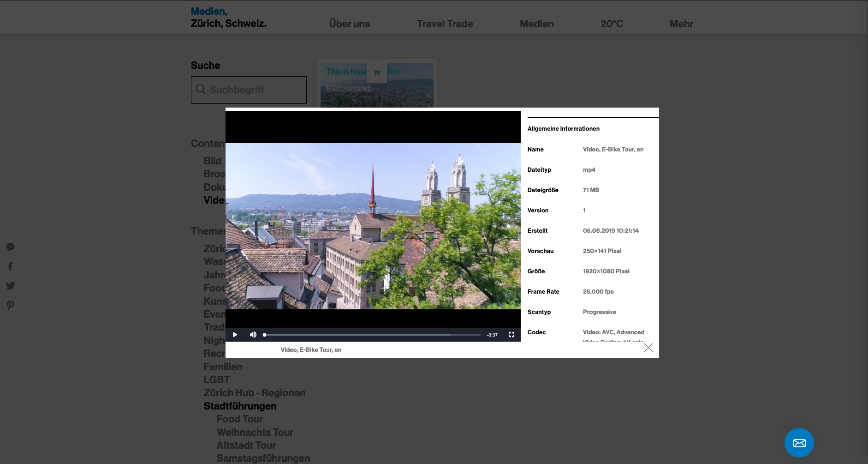Click the 20°C weather item
The width and height of the screenshot is (868, 464).
click(612, 24)
